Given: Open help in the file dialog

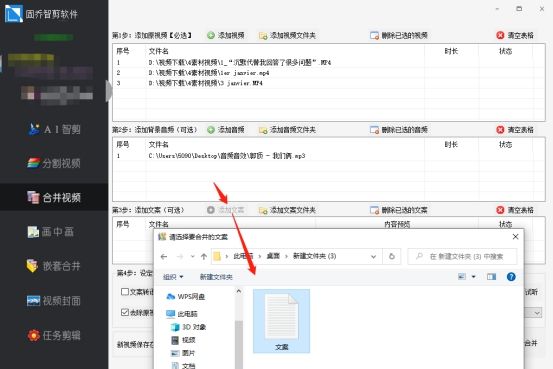Looking at the screenshot, I should (x=511, y=277).
